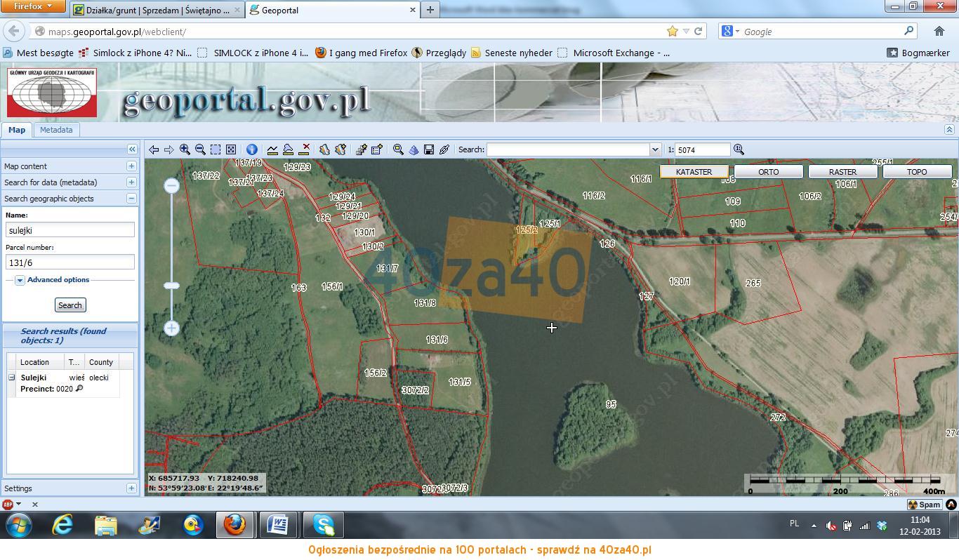Open the Map tab

17,130
